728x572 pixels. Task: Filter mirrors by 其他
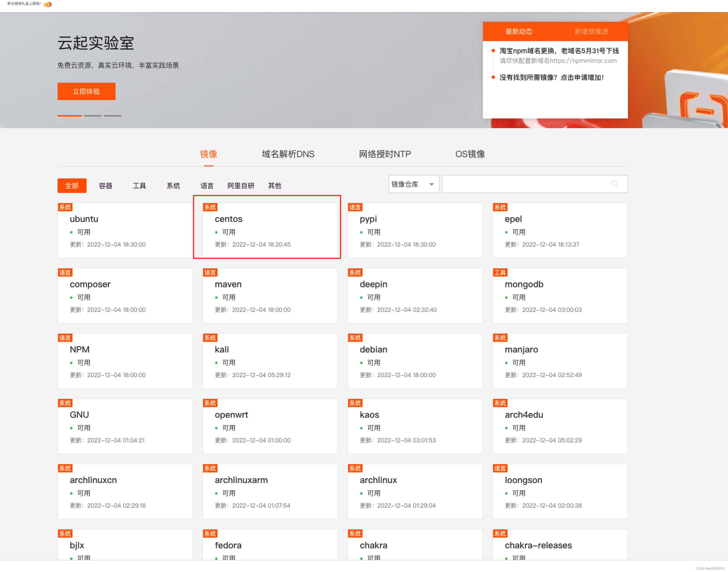tap(275, 185)
